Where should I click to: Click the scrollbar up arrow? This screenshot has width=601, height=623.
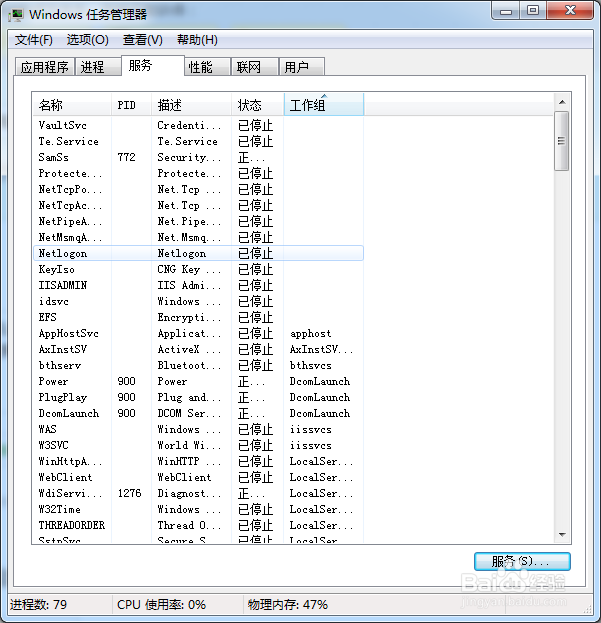pos(562,103)
